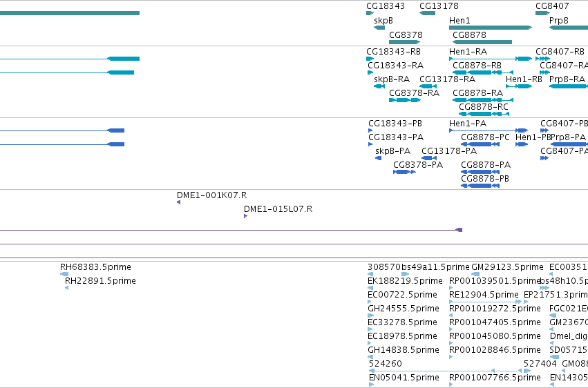Click protein CG18343-PA label
This screenshot has width=588, height=388.
tap(396, 137)
